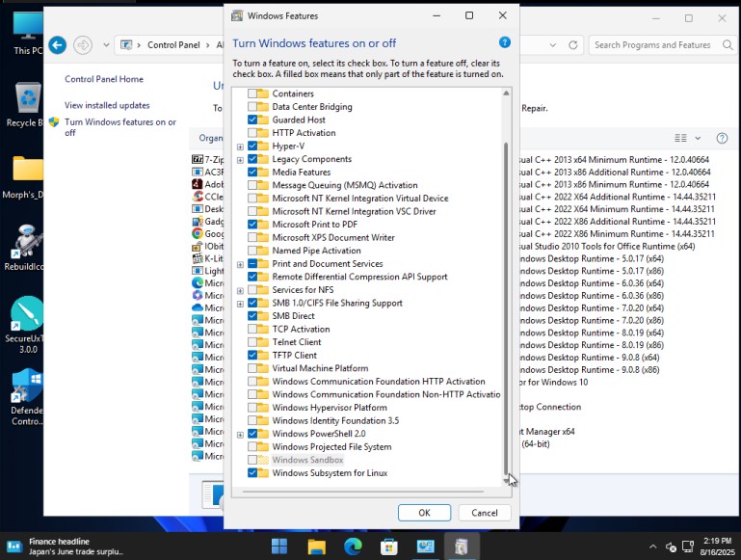Toggle Remote Differential Compression API Support checkbox
This screenshot has width=741, height=560.
252,277
